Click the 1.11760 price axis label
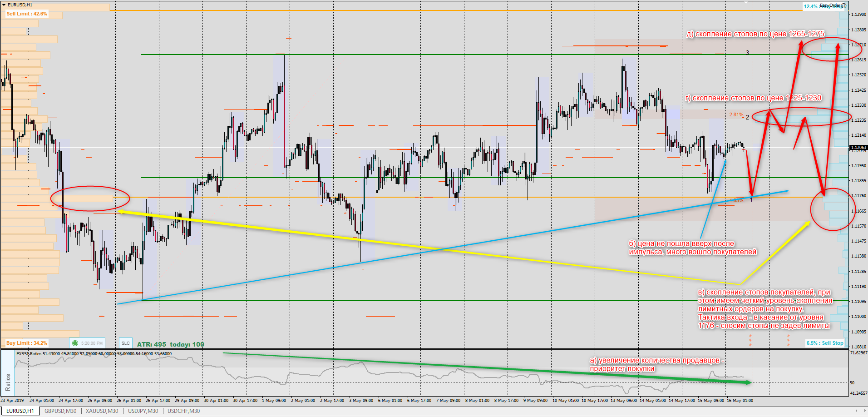868x417 pixels. (858, 196)
